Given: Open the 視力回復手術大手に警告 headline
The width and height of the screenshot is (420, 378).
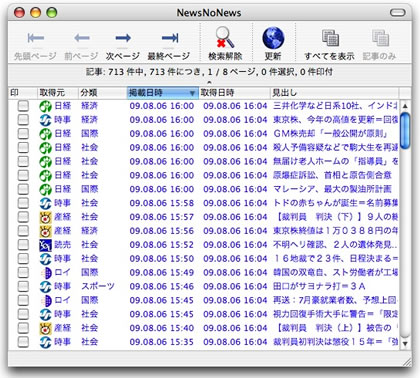Looking at the screenshot, I should tap(335, 314).
